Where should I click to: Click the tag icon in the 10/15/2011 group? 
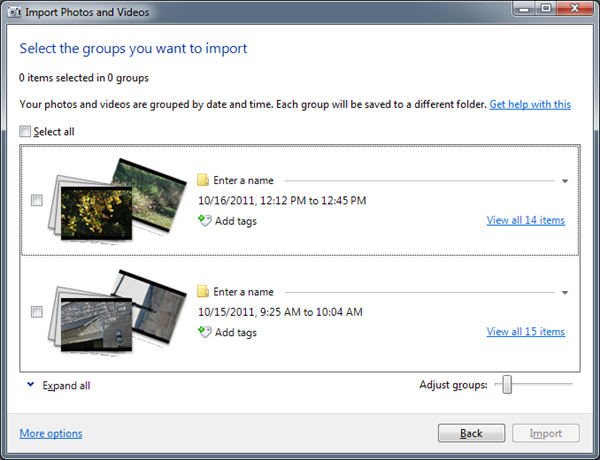204,332
